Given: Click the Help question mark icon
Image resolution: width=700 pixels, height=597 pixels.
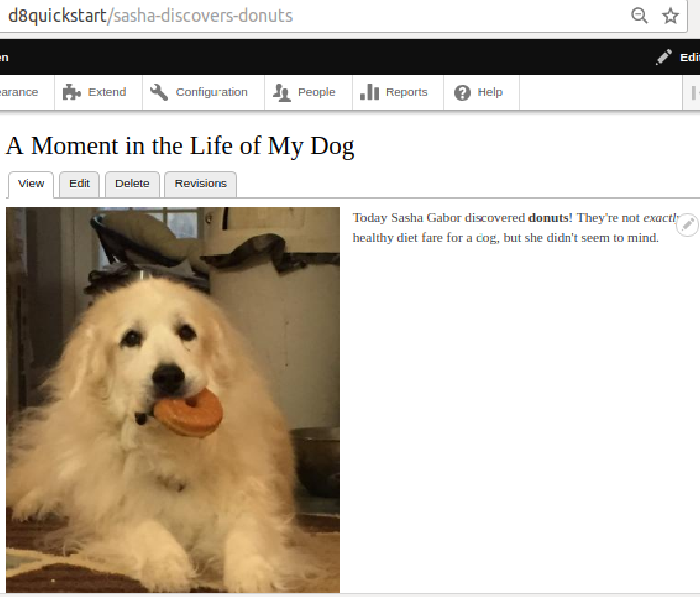Looking at the screenshot, I should (x=462, y=92).
